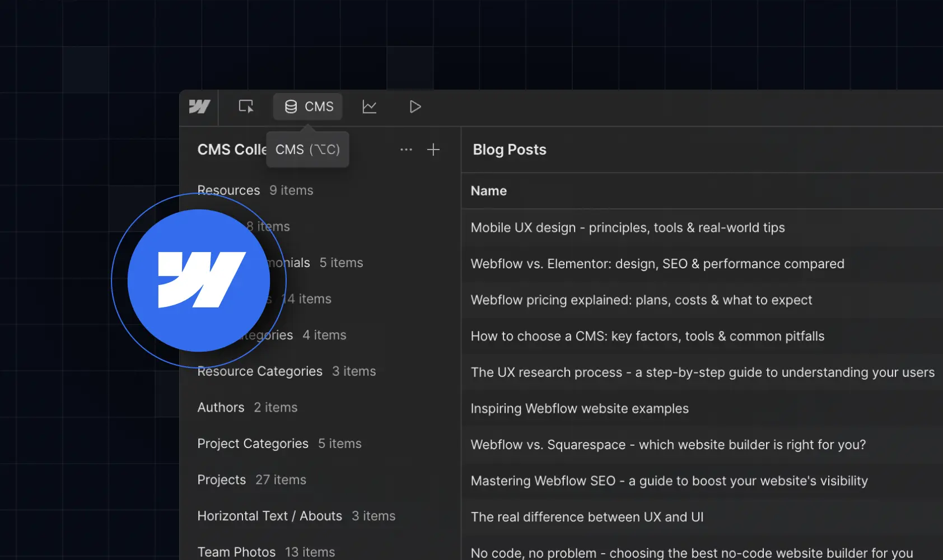This screenshot has width=943, height=560.
Task: Open 'Webflow vs. Squarespace' post
Action: [x=702, y=445]
